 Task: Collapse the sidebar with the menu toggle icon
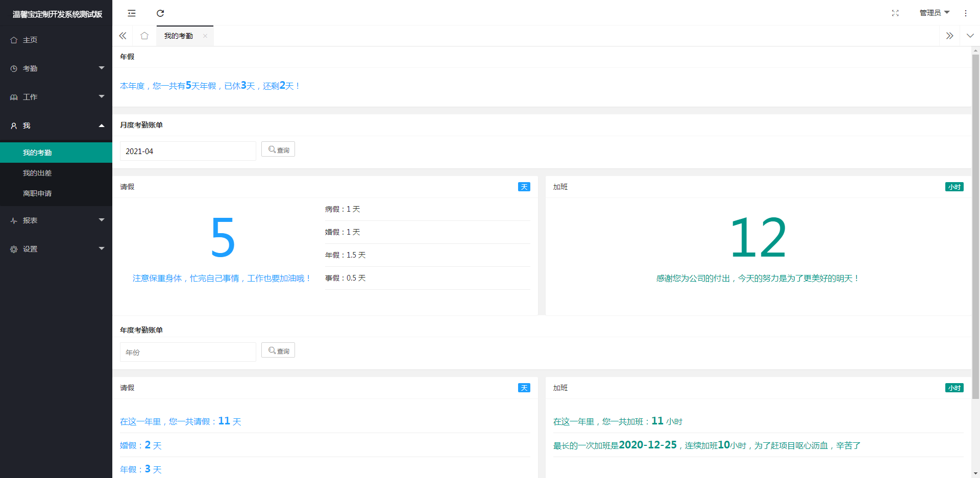click(x=132, y=13)
